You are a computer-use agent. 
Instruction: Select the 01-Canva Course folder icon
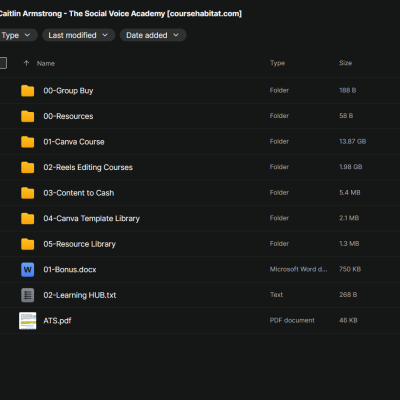click(x=27, y=142)
